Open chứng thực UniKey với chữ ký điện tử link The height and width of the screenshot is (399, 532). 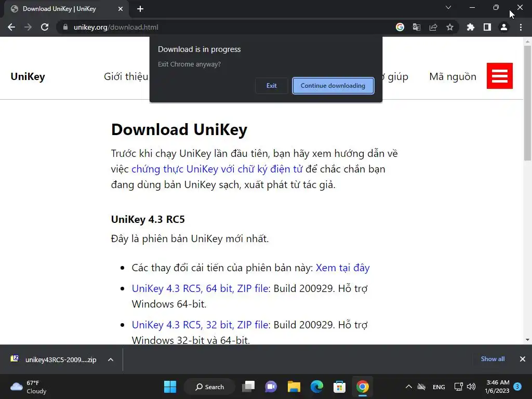click(217, 169)
